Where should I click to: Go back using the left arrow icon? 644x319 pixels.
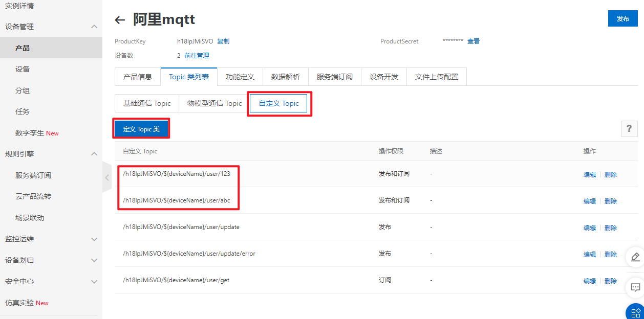tap(120, 20)
